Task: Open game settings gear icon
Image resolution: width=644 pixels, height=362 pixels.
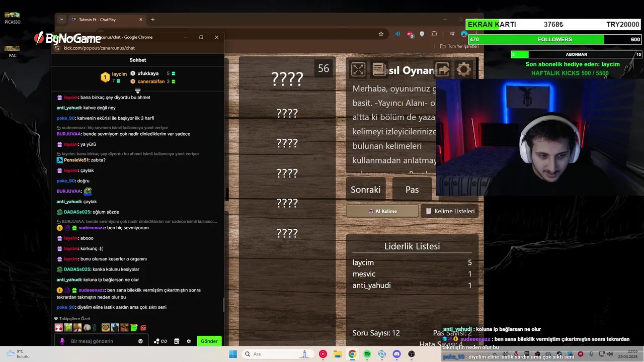Action: [x=463, y=69]
